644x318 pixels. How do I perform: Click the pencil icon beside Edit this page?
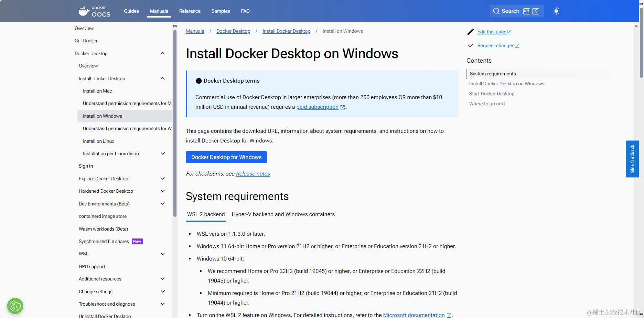[471, 32]
